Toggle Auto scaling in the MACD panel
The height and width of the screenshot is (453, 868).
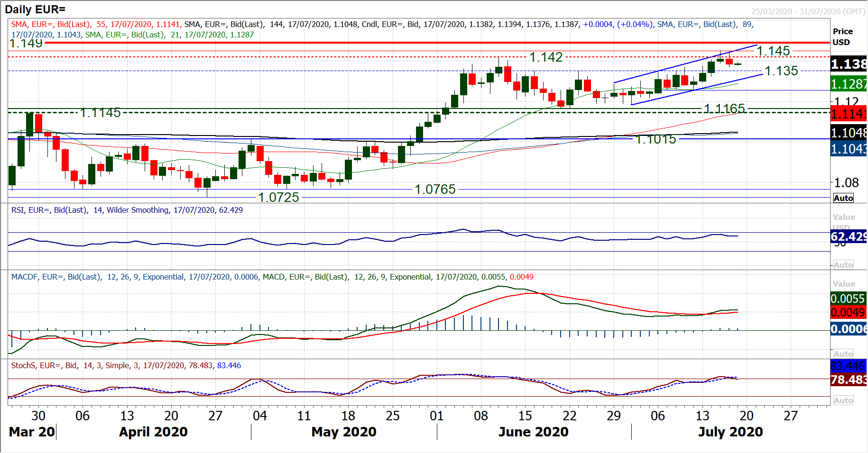coord(843,354)
